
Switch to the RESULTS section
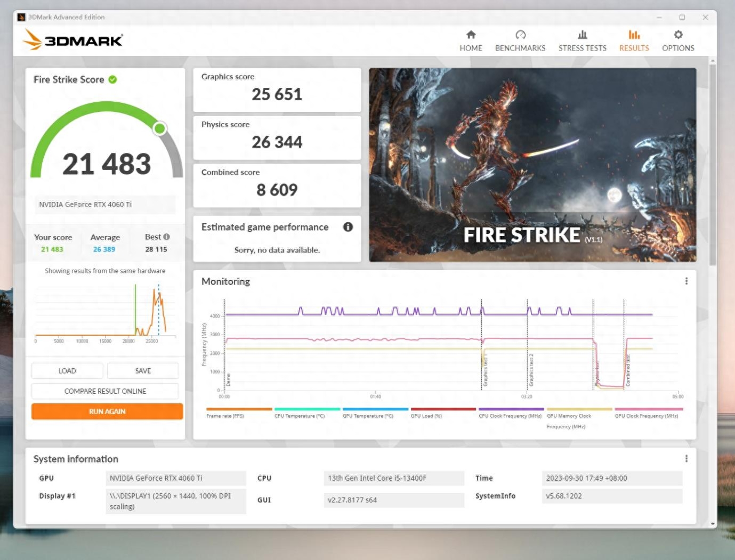tap(634, 41)
